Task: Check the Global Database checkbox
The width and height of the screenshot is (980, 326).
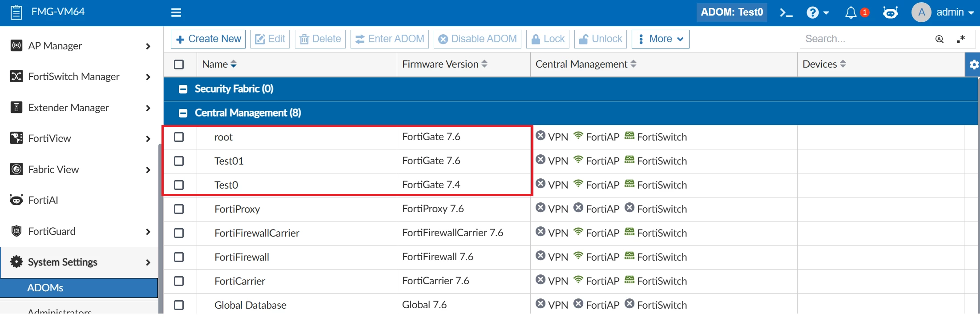Action: pyautogui.click(x=179, y=305)
